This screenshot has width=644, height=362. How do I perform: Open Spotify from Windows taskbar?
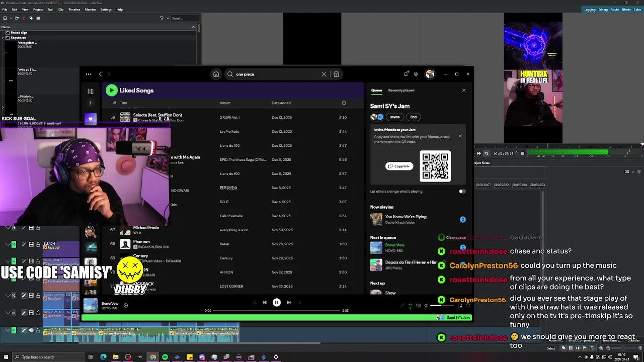pyautogui.click(x=165, y=357)
